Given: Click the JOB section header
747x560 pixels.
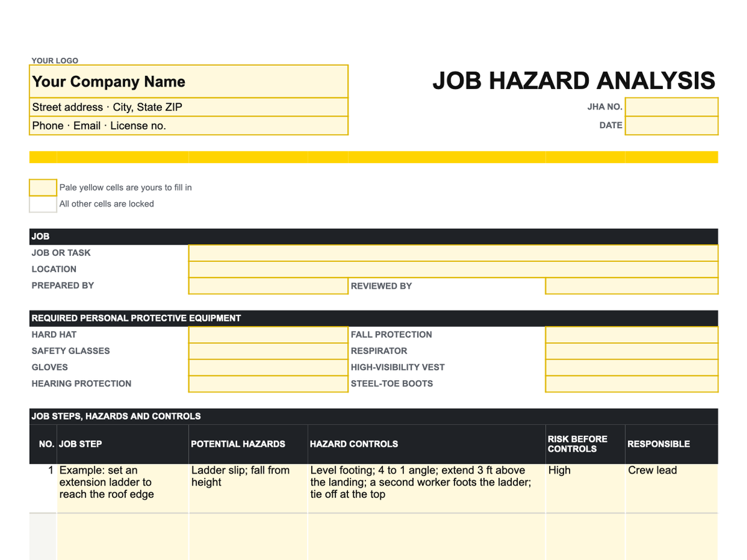Looking at the screenshot, I should (374, 236).
